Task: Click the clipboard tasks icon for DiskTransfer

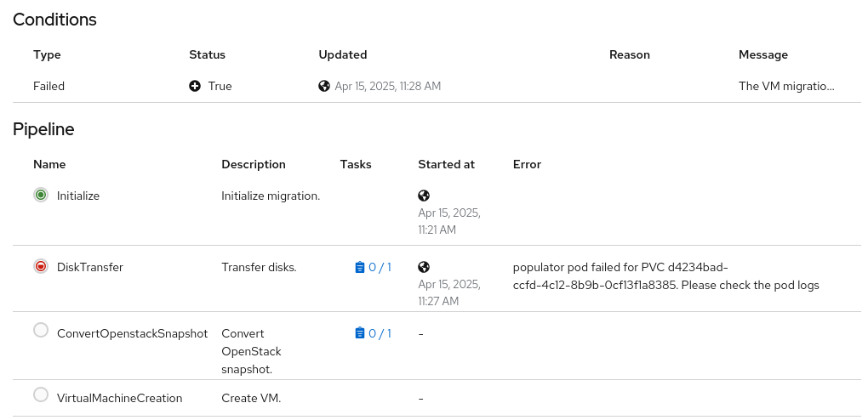Action: click(359, 267)
